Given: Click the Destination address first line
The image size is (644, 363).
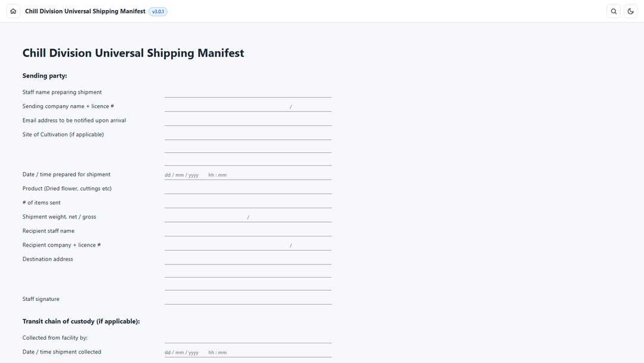Looking at the screenshot, I should [x=248, y=259].
